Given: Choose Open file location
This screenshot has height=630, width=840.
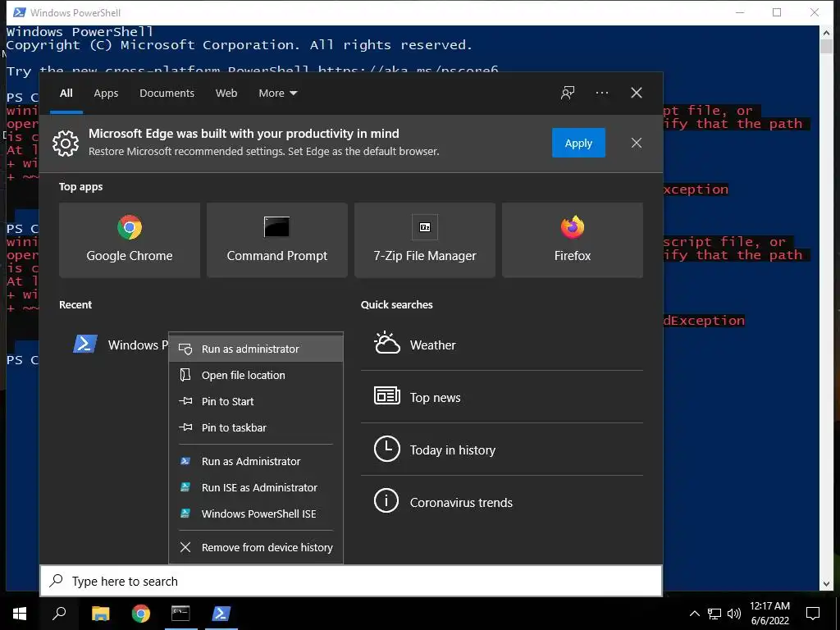Looking at the screenshot, I should (x=256, y=375).
